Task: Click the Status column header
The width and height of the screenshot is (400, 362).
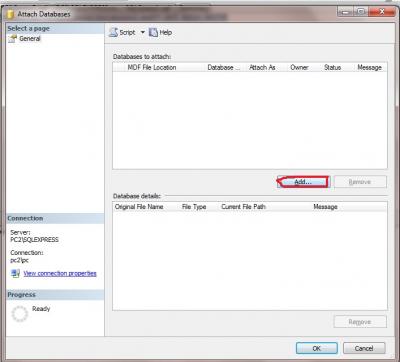Action: point(332,67)
